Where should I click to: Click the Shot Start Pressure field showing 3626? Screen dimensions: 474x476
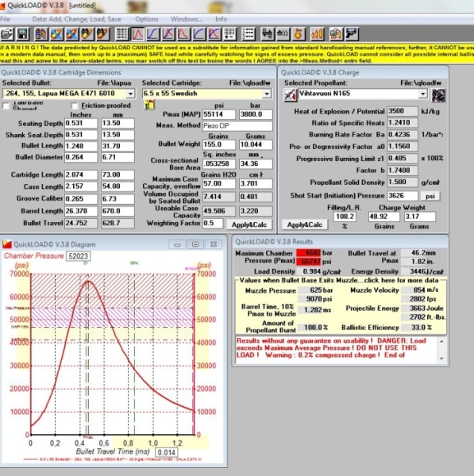[403, 196]
